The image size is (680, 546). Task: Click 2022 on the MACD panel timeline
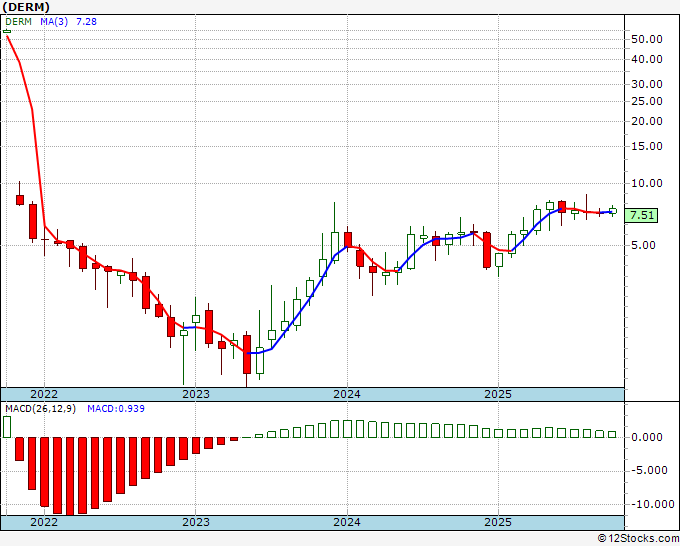(x=44, y=522)
